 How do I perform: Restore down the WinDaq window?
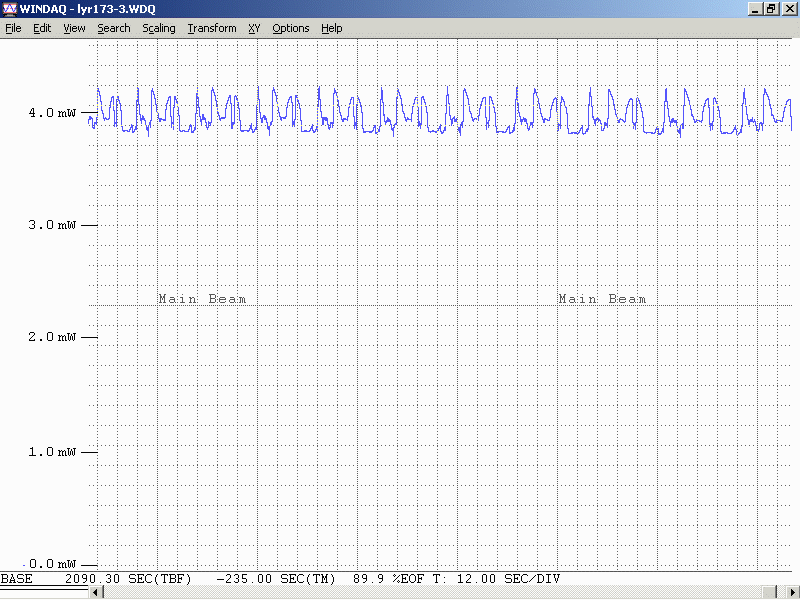[771, 9]
